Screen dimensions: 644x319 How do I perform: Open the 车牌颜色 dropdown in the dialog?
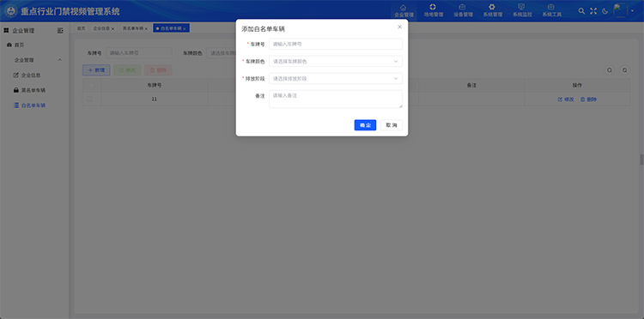[x=336, y=61]
